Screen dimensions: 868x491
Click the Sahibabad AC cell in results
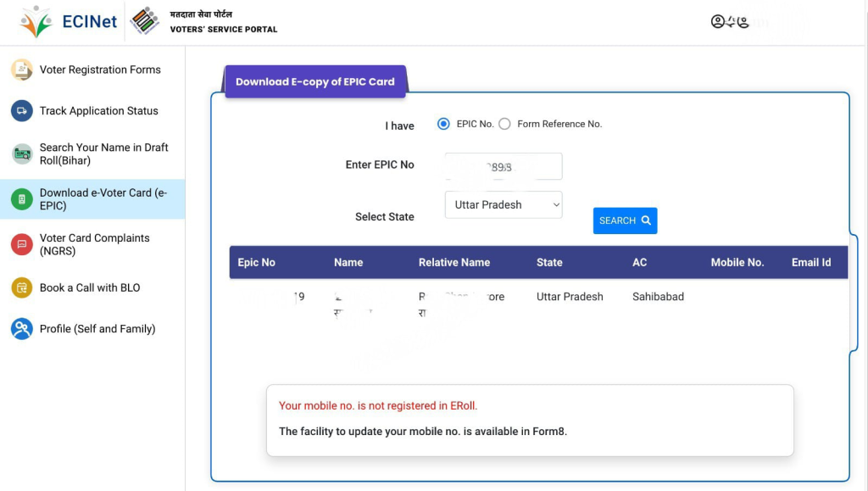click(x=658, y=297)
